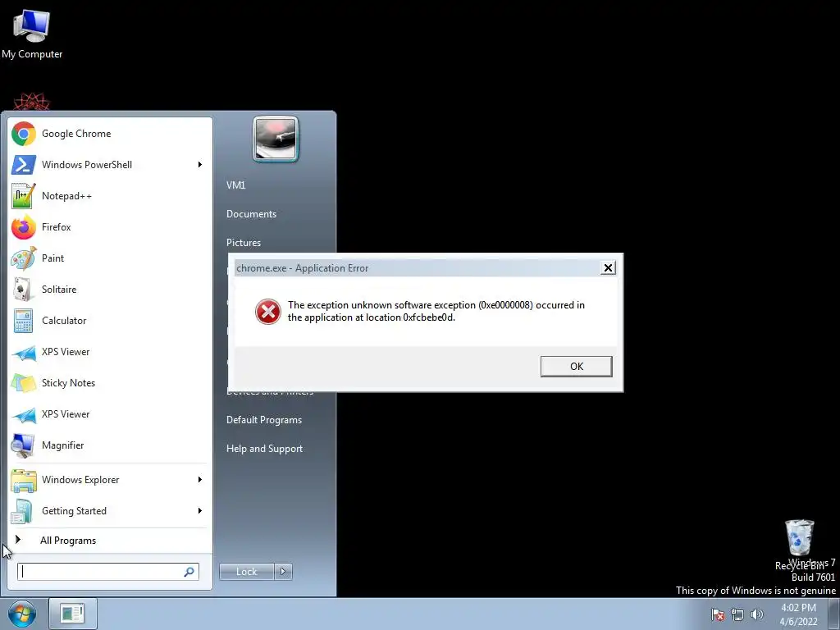Viewport: 840px width, 630px height.
Task: Open Documents from Start menu
Action: coord(251,214)
